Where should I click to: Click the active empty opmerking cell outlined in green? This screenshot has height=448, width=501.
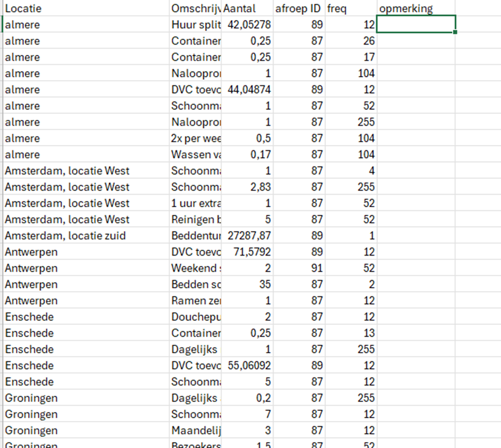tap(416, 24)
